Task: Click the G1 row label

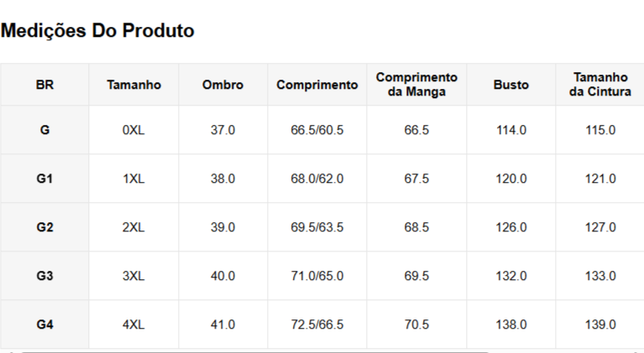Action: 45,179
